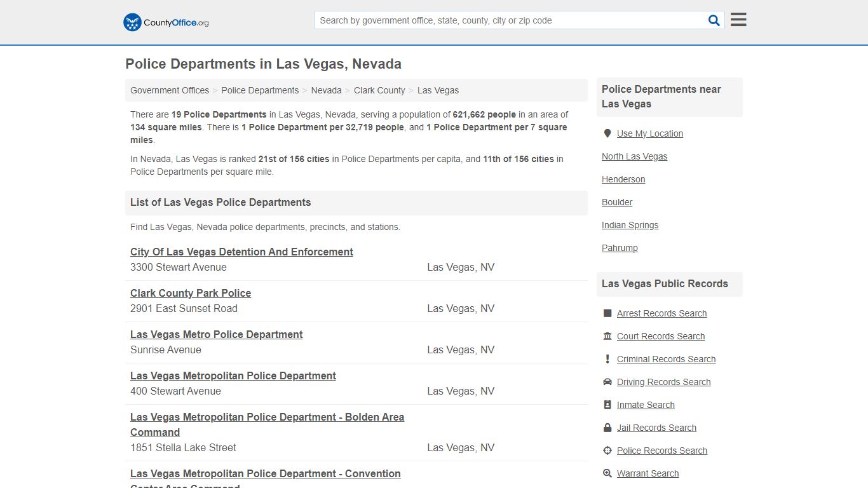The height and width of the screenshot is (488, 868).
Task: Open Convention Center Area Command listing
Action: pos(266,480)
